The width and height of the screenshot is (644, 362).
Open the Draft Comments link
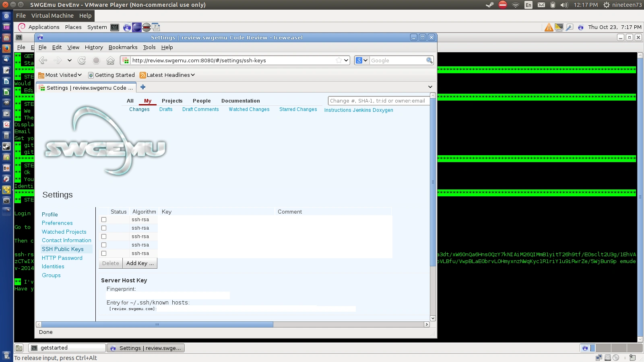click(x=200, y=109)
